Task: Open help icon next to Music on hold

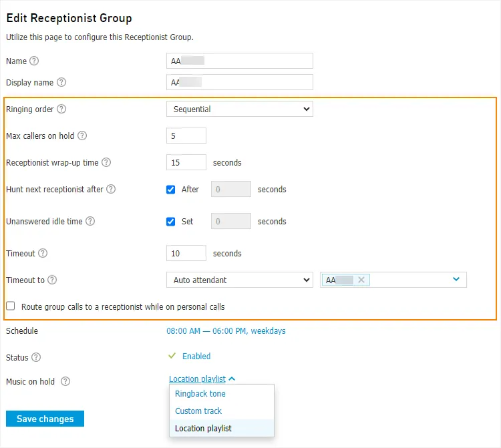Action: click(65, 381)
